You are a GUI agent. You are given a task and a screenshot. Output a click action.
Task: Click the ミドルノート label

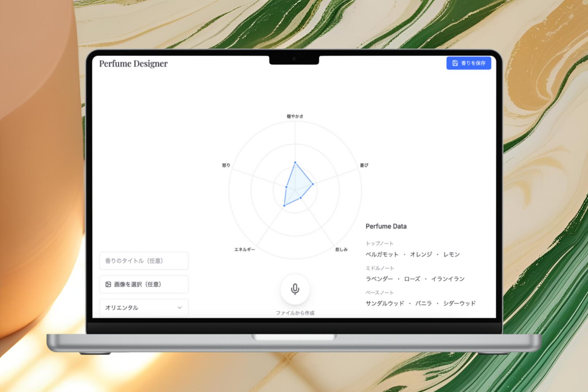click(x=380, y=268)
